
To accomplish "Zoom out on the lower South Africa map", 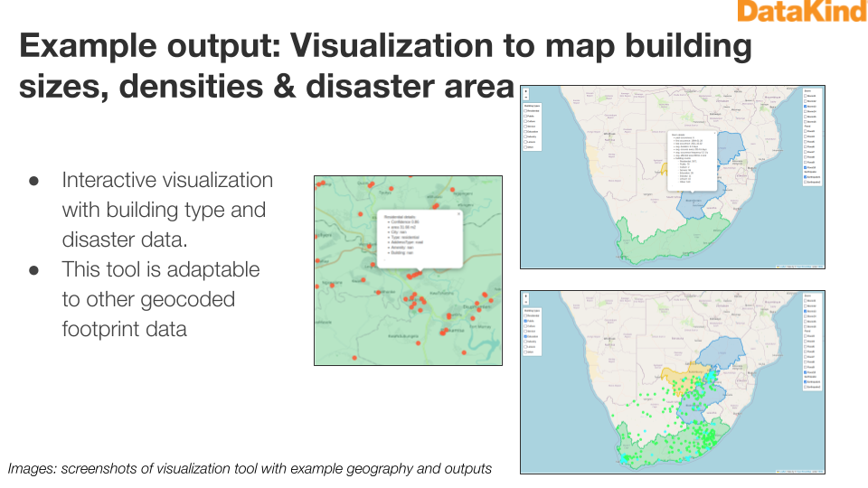I will click(x=526, y=302).
